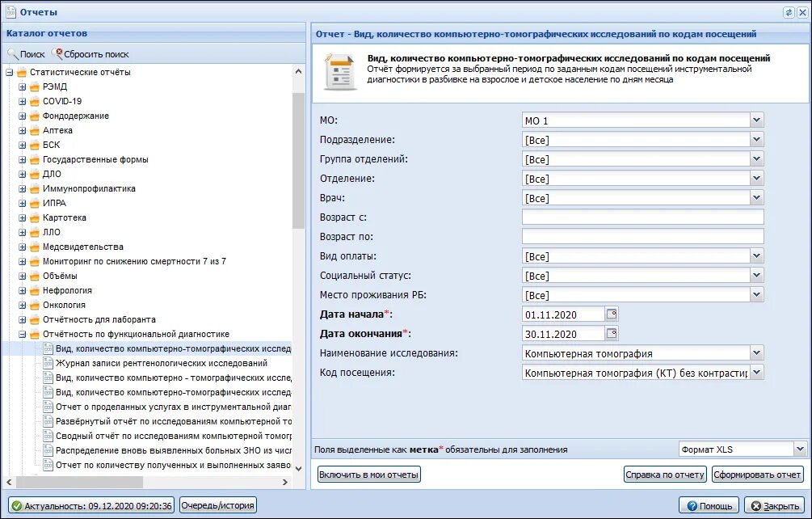Open the МО dropdown
This screenshot has width=812, height=519.
[x=756, y=120]
